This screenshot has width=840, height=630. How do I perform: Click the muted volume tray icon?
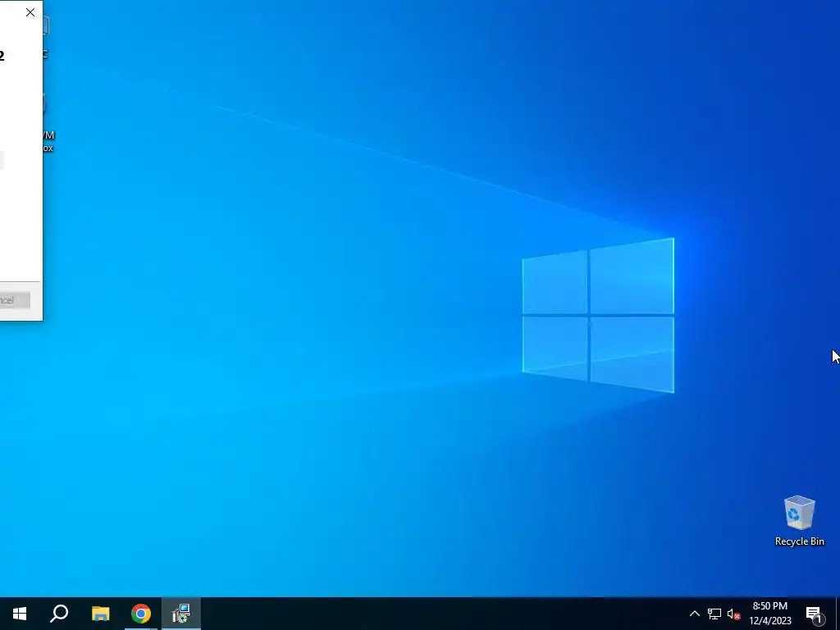(x=733, y=614)
